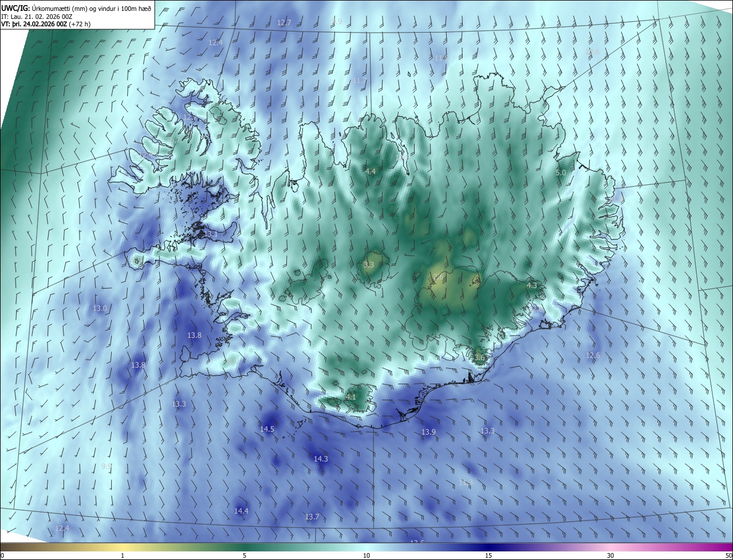
Task: Click the 4.1 value label on the map
Action: point(350,397)
